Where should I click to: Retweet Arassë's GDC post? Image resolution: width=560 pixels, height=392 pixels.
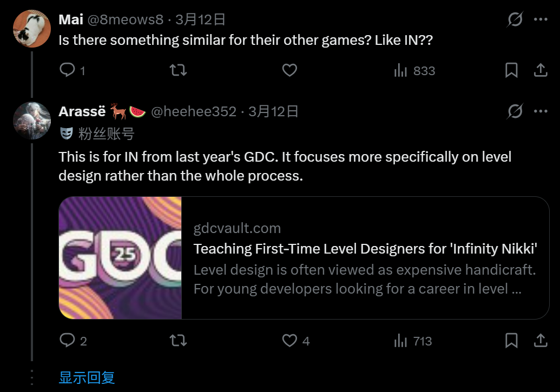pos(178,341)
